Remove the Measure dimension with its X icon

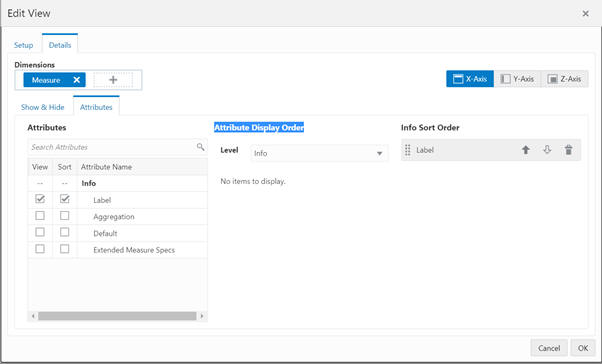tap(76, 80)
